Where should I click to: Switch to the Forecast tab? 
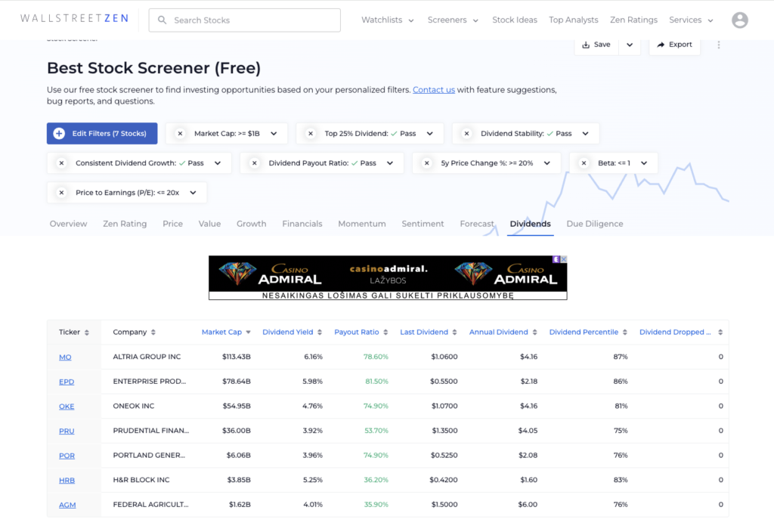(x=477, y=224)
